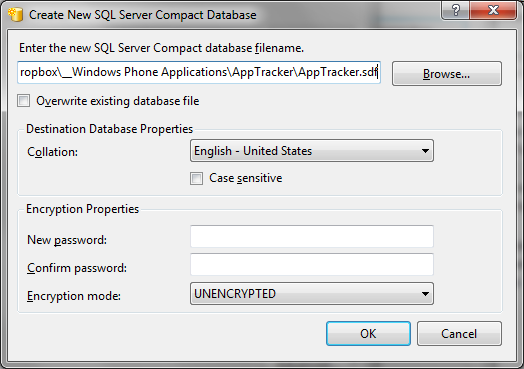Click the 'Case sensitive' label text
This screenshot has height=369, width=524.
[246, 178]
